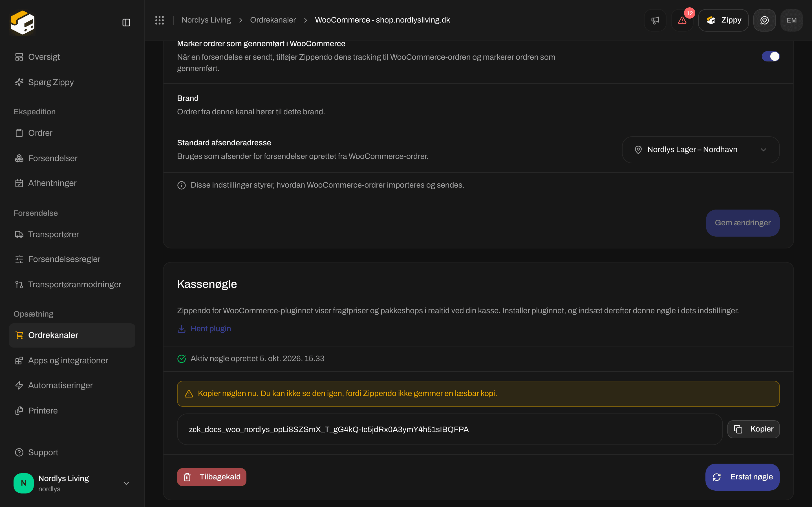Click Ordrekanaler in the breadcrumb
The image size is (812, 507).
pos(273,20)
